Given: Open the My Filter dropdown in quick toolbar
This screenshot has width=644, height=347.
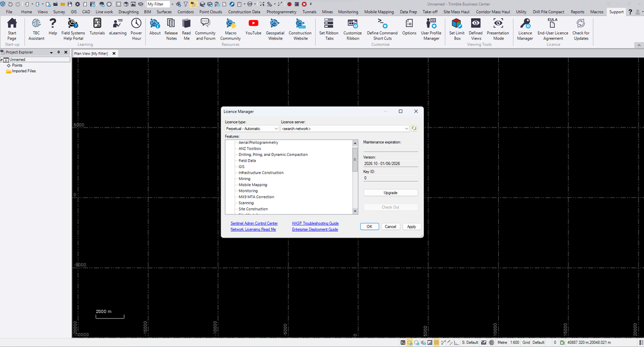Looking at the screenshot, I should [172, 4].
